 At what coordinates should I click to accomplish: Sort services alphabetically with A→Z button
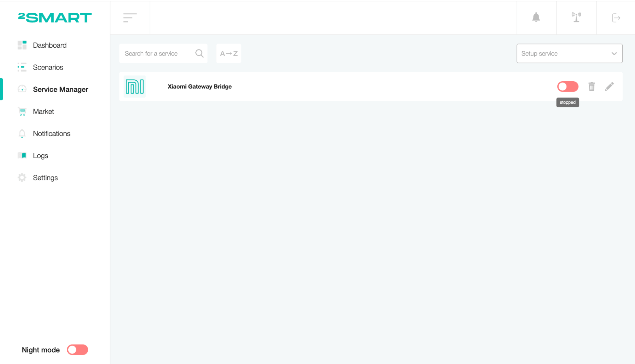(228, 53)
